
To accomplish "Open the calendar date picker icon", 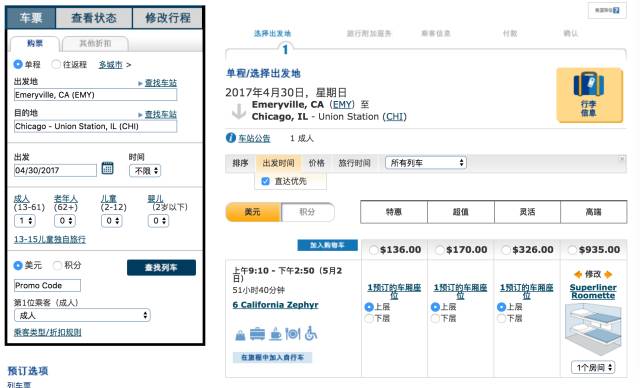I will [x=107, y=168].
